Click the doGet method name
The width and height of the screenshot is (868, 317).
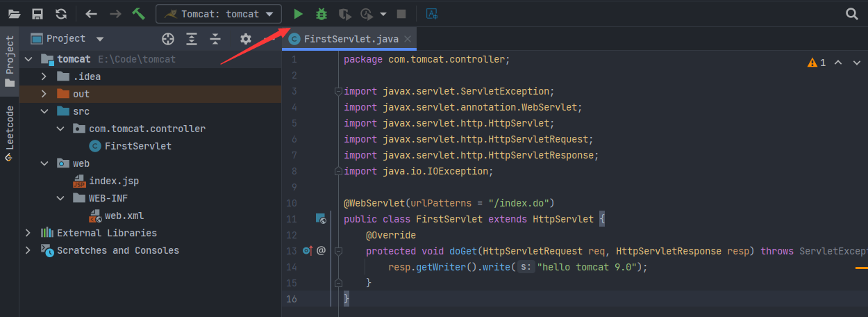tap(463, 251)
